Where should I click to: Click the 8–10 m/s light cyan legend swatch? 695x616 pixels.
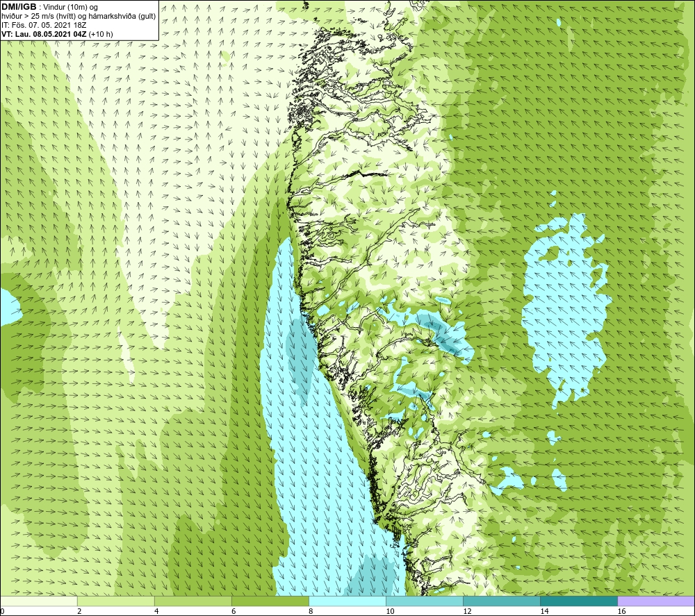(x=347, y=601)
